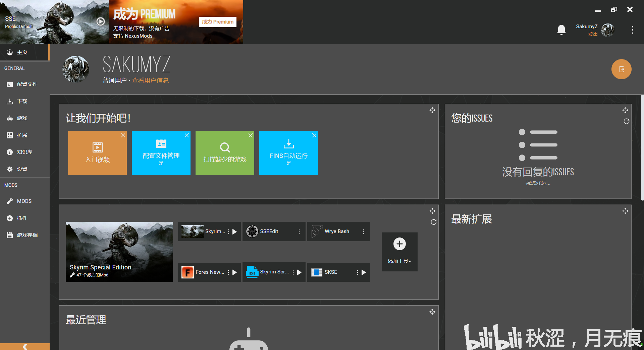
Task: Dismiss the 入门视频 tile
Action: [x=123, y=135]
